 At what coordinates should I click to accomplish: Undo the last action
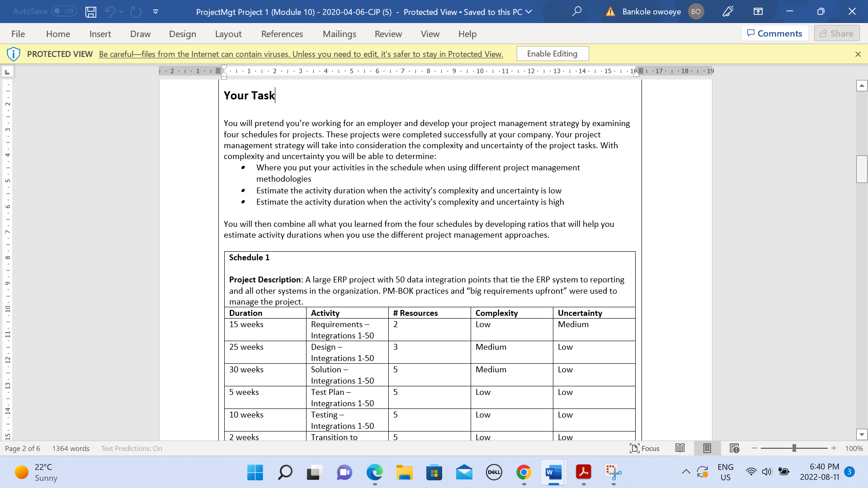[110, 12]
